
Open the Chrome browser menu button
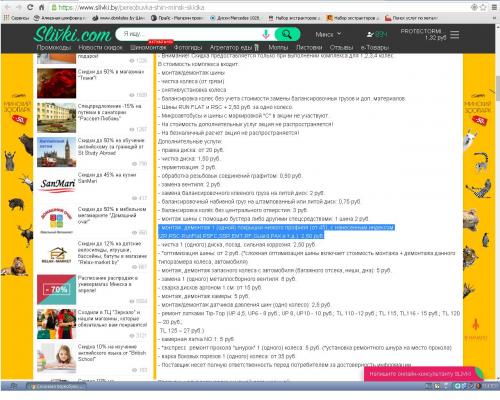tap(494, 7)
